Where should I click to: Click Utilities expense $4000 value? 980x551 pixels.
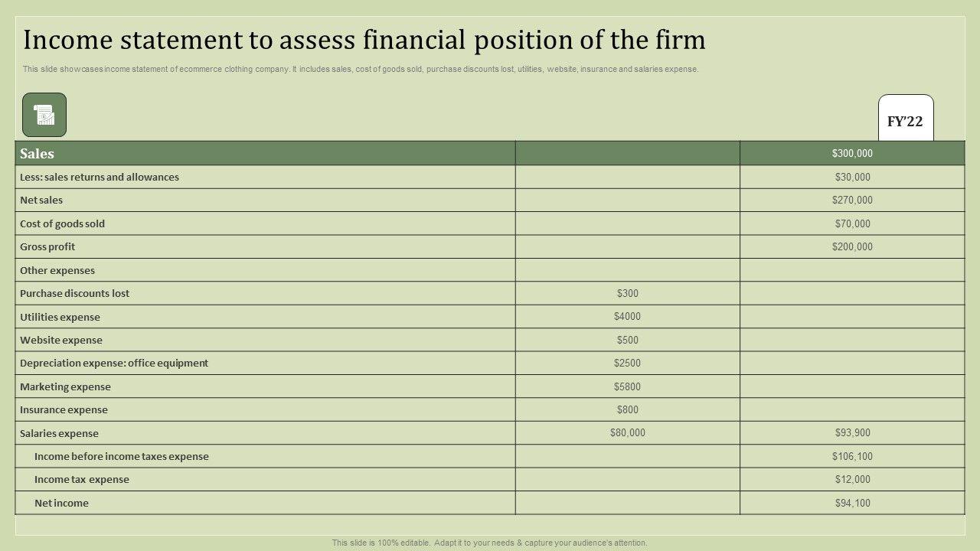click(x=627, y=316)
